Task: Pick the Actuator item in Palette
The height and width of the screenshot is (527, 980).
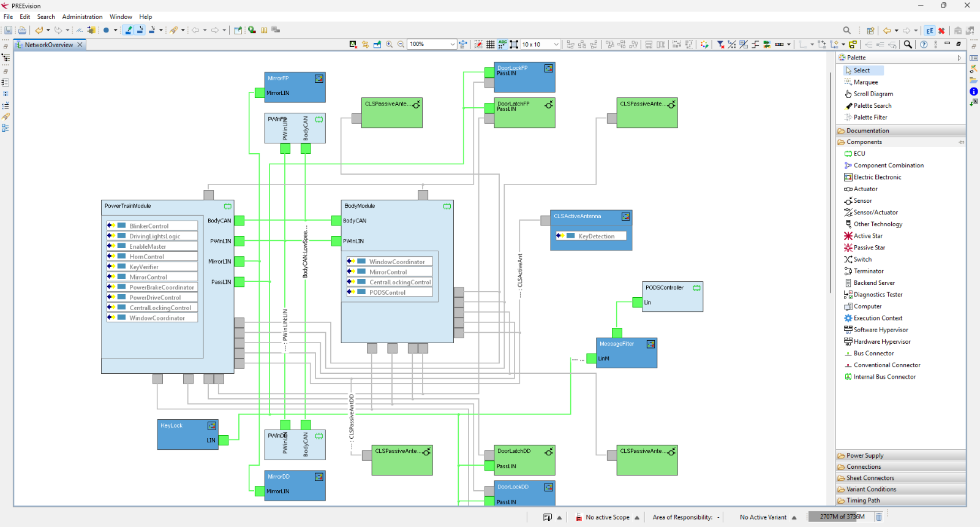Action: [861, 189]
